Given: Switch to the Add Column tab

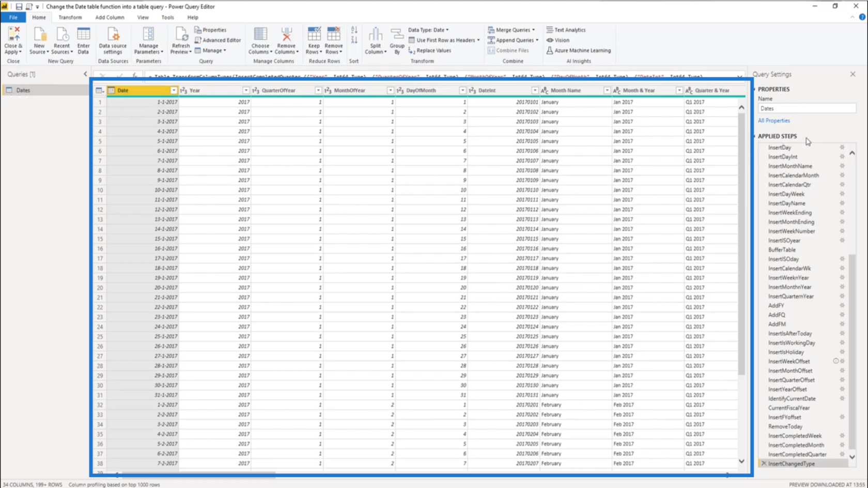Looking at the screenshot, I should click(x=110, y=17).
